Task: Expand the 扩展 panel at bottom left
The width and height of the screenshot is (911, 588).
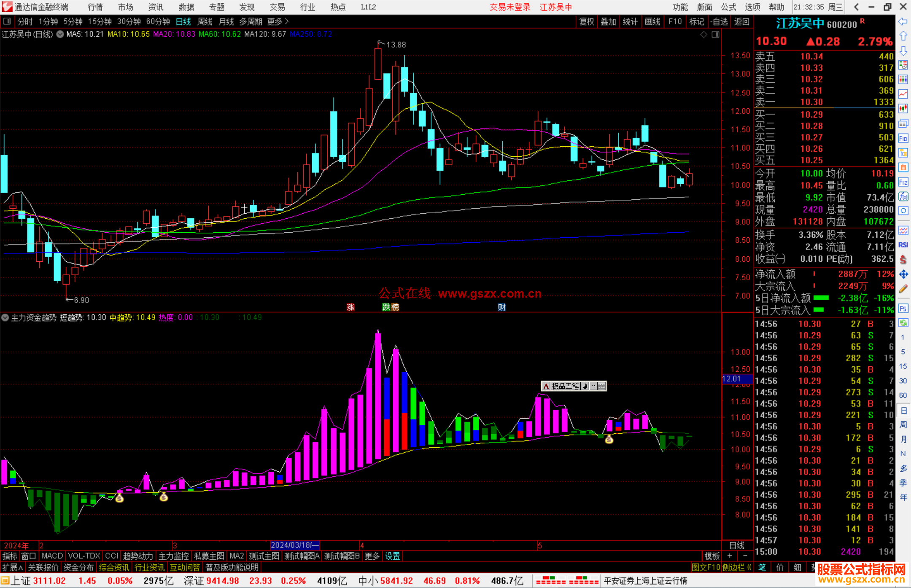Action: point(13,567)
